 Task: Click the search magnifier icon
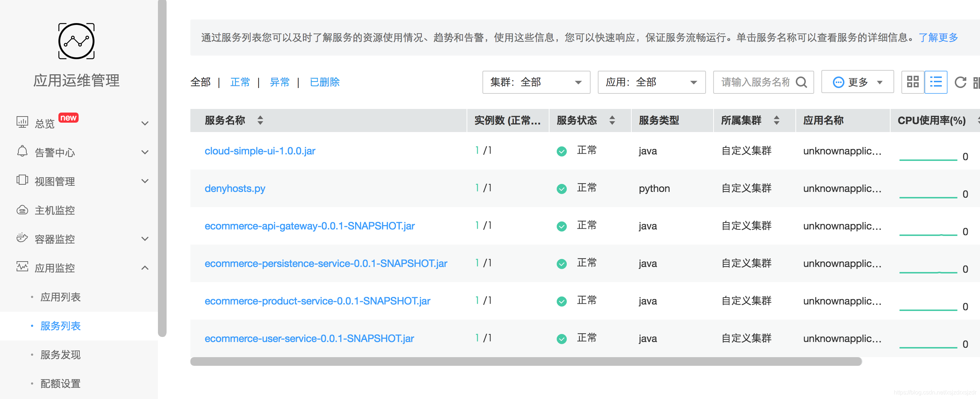[x=801, y=82]
